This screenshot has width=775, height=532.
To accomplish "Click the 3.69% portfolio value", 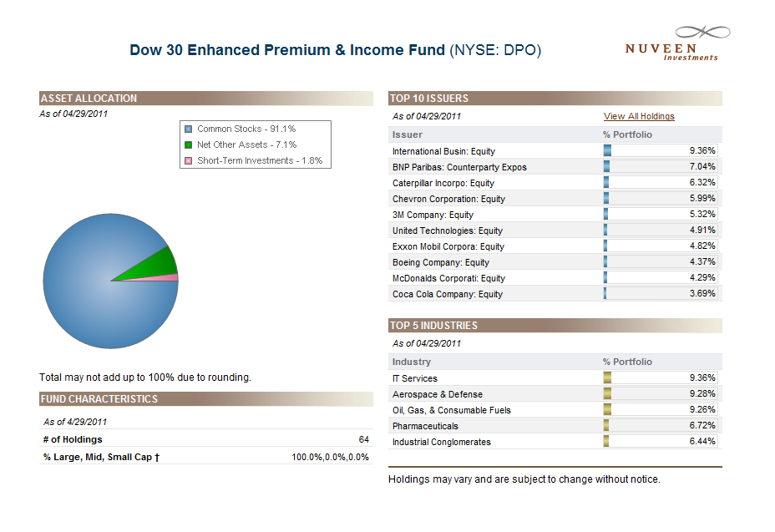I will pos(702,292).
